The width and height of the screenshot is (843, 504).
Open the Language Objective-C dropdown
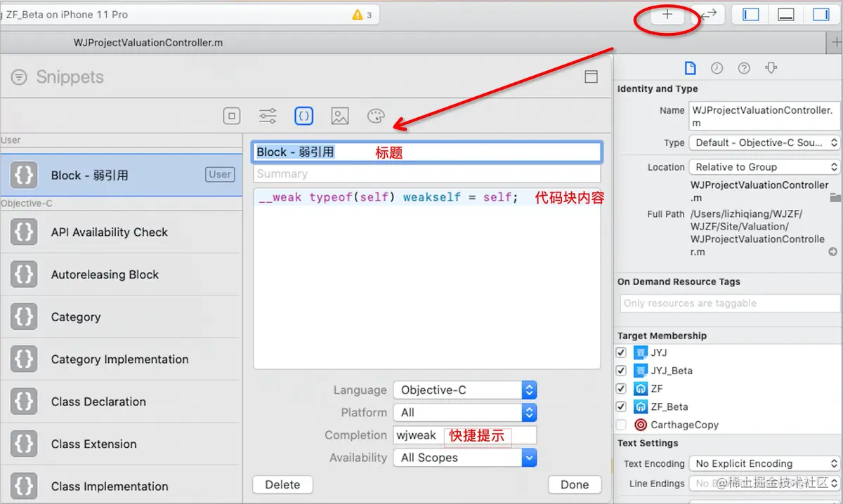[464, 390]
